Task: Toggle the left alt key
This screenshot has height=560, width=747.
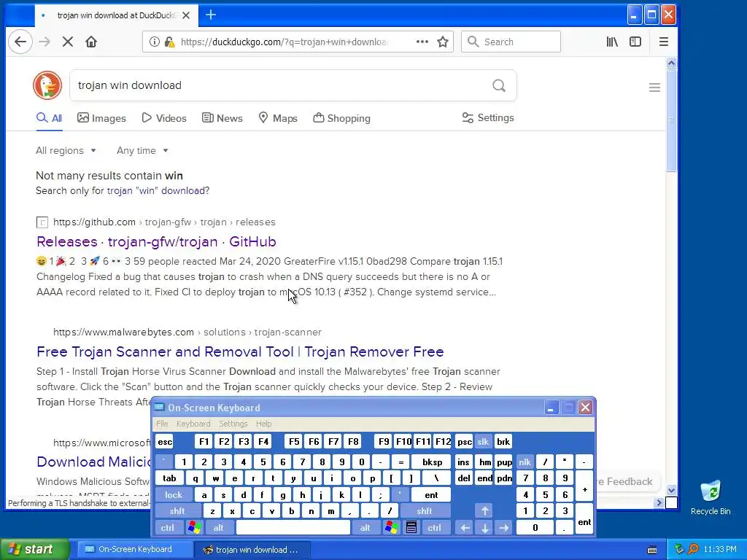Action: click(x=219, y=528)
